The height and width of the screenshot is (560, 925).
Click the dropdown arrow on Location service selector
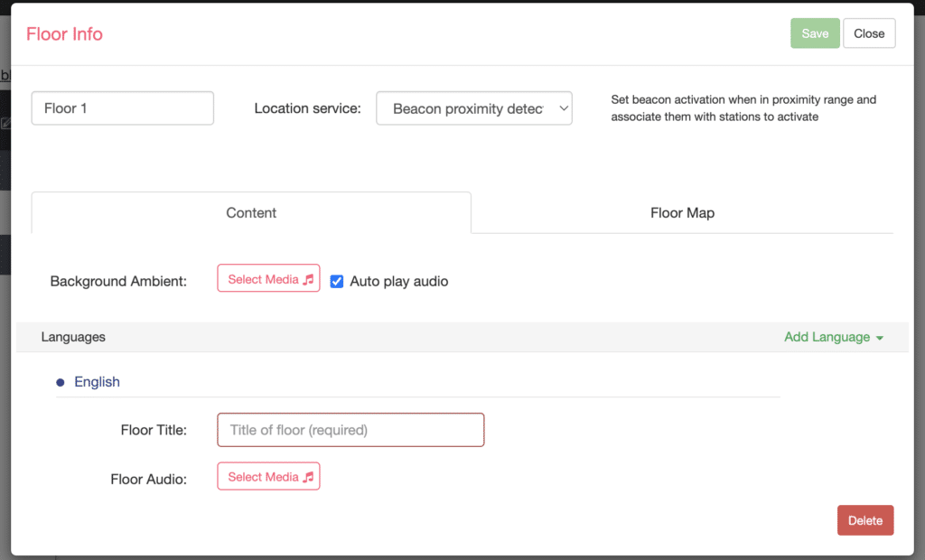pos(563,107)
